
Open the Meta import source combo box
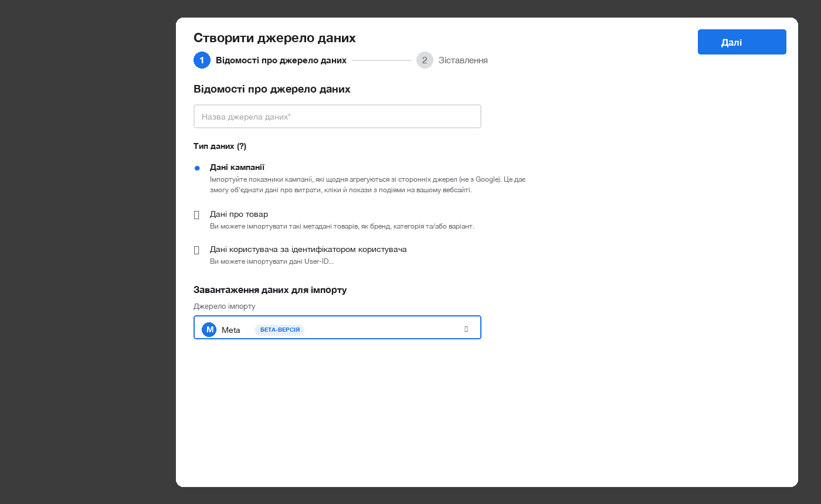337,328
